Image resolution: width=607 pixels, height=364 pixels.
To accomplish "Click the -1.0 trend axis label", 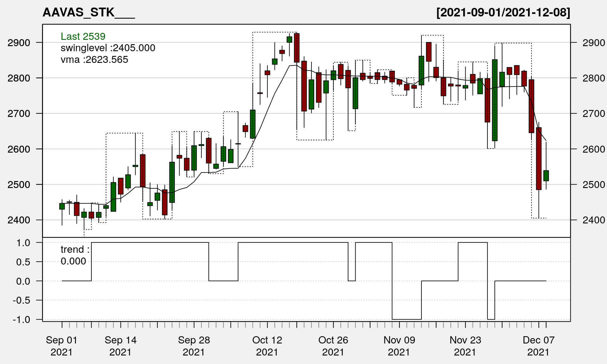I will (x=21, y=319).
